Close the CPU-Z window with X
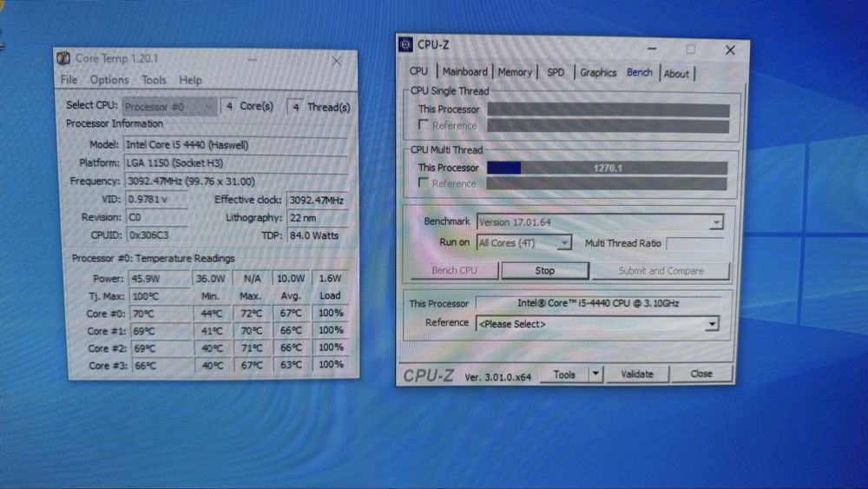 pyautogui.click(x=730, y=50)
